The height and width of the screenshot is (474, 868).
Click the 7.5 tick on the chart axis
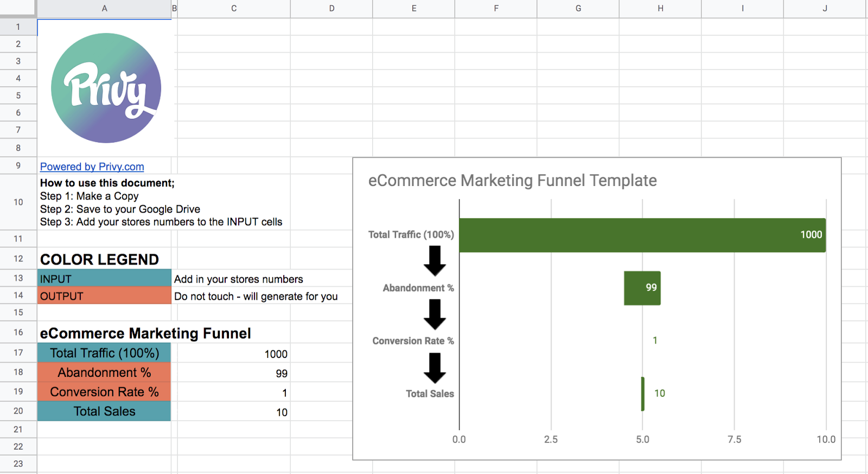point(734,439)
